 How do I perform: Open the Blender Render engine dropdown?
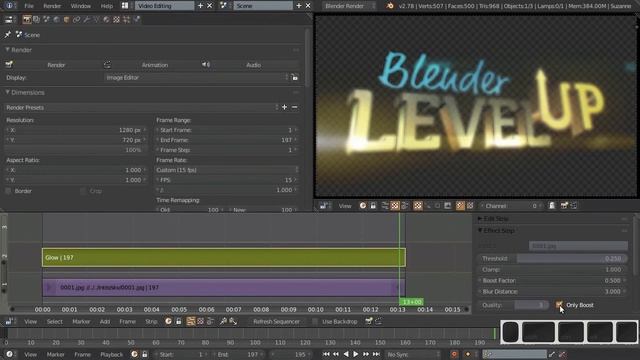[349, 6]
